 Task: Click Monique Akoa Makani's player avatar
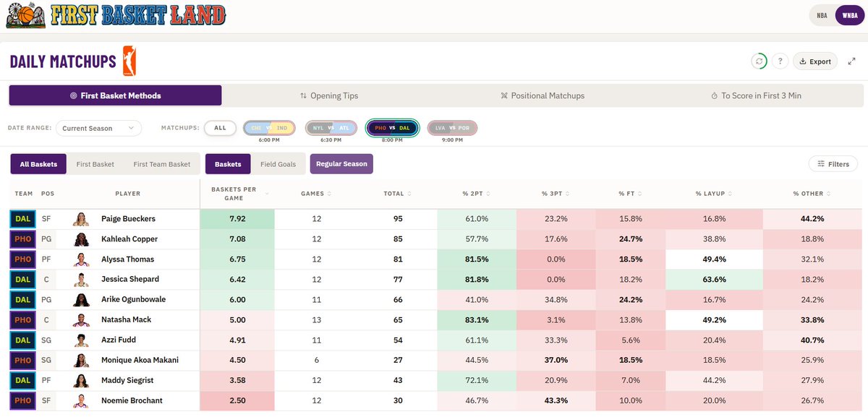point(81,360)
